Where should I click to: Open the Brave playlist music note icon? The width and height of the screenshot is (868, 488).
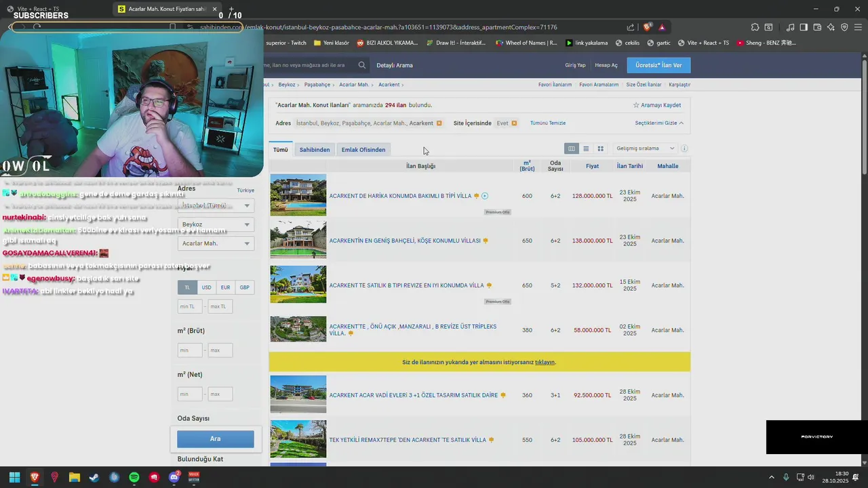[790, 27]
